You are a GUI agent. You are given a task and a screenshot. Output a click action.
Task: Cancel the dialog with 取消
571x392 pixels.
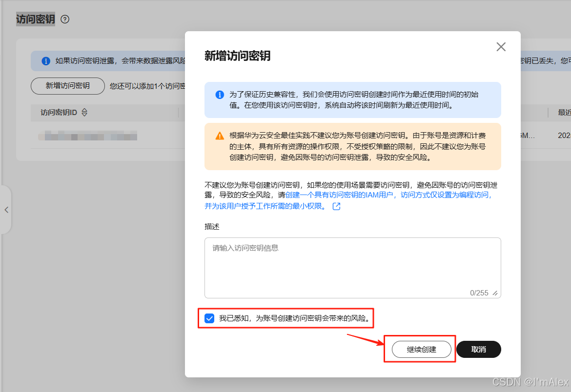click(x=478, y=349)
